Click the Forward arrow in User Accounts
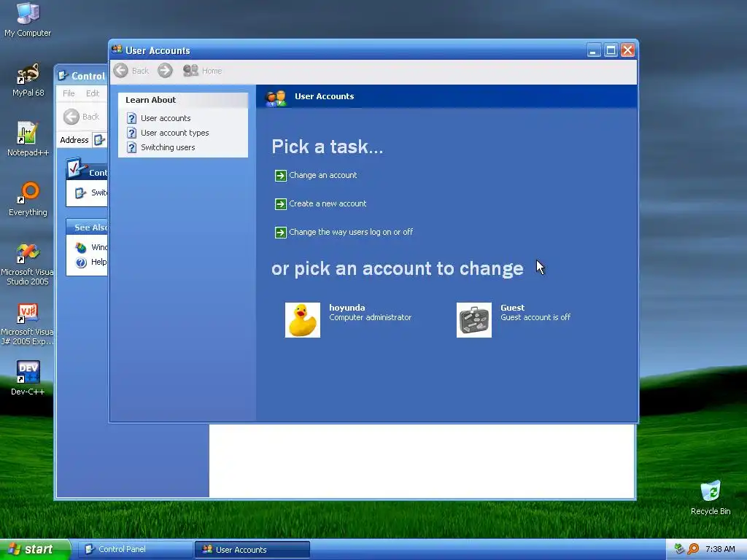This screenshot has width=747, height=560. pos(165,71)
